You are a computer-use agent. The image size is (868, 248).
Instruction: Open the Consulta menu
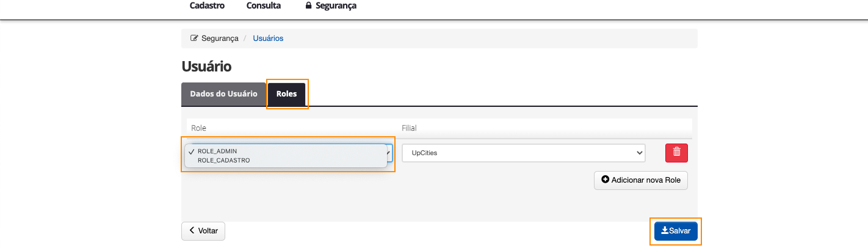(x=264, y=5)
